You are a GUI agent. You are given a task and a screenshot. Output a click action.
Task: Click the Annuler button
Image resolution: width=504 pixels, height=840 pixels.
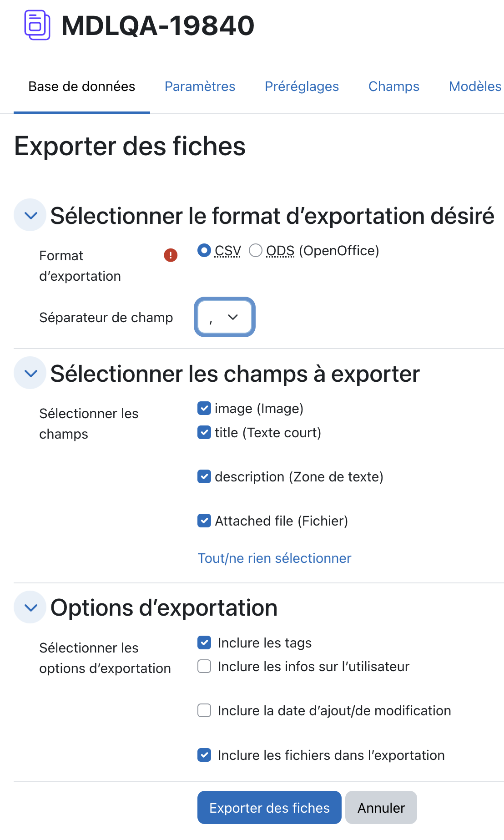(x=381, y=808)
